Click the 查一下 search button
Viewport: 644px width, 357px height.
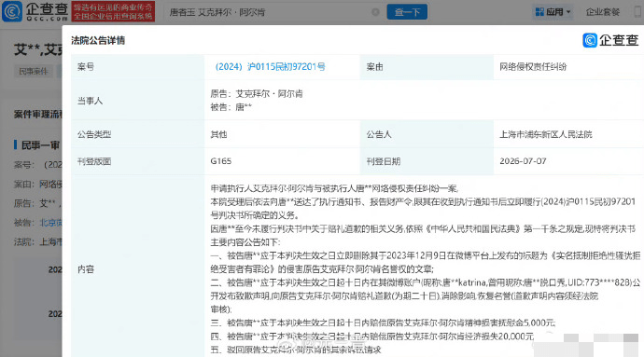[407, 12]
